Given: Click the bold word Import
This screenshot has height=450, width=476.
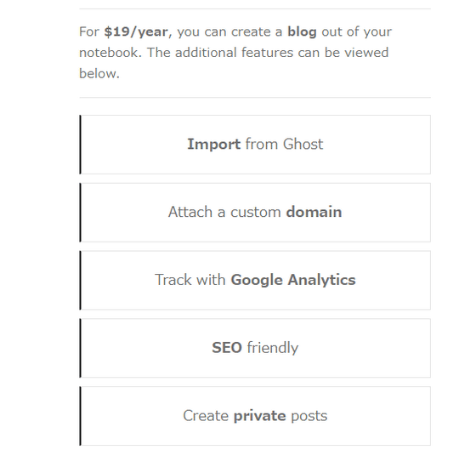Looking at the screenshot, I should coord(213,145).
